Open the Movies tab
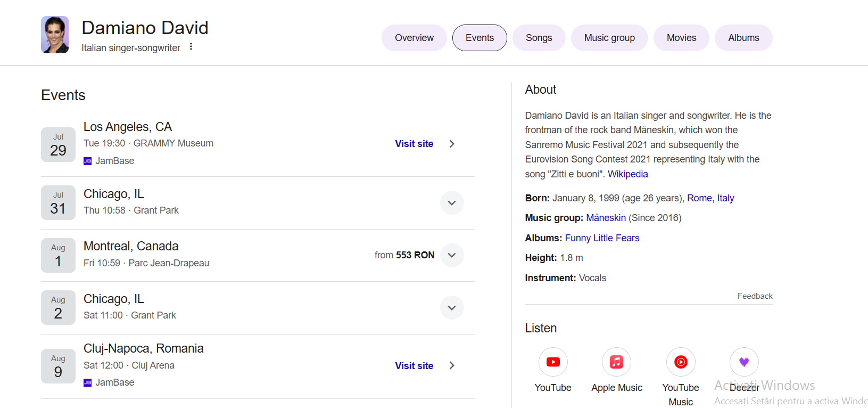The width and height of the screenshot is (868, 408). click(681, 38)
